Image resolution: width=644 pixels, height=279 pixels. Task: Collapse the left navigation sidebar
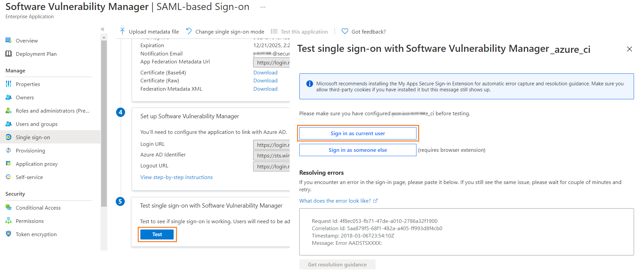click(x=102, y=29)
